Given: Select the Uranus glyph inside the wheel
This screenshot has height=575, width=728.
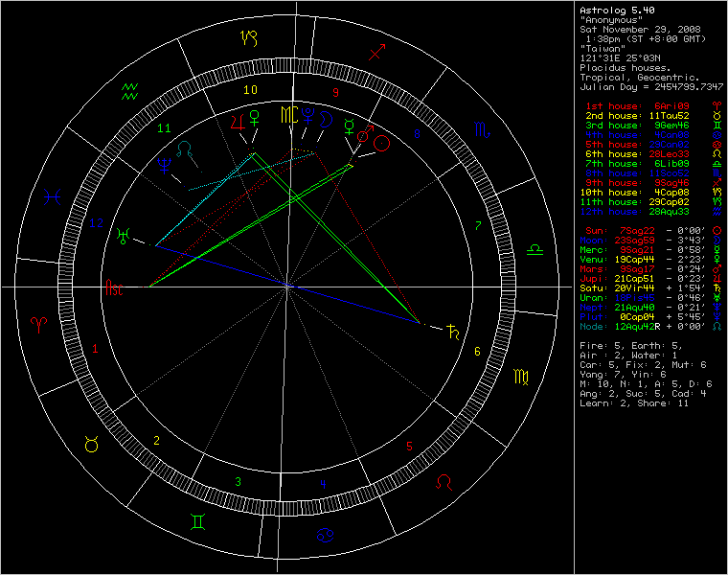Looking at the screenshot, I should coord(124,235).
